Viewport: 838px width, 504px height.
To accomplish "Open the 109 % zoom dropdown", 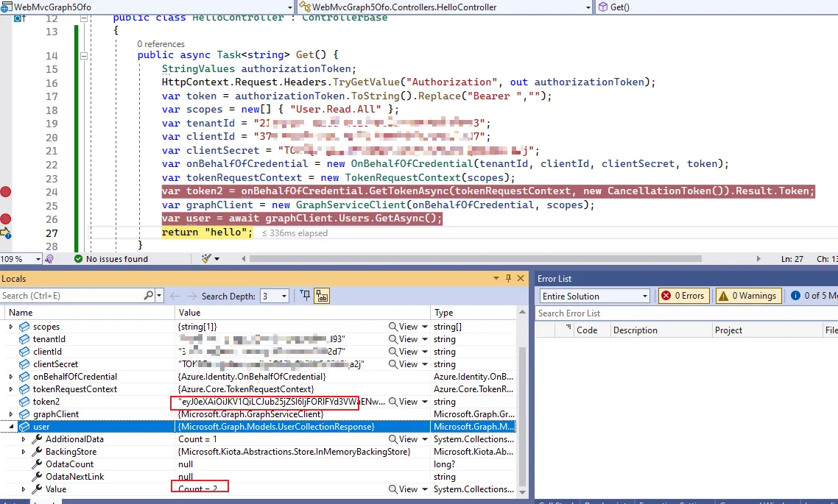I will [38, 259].
